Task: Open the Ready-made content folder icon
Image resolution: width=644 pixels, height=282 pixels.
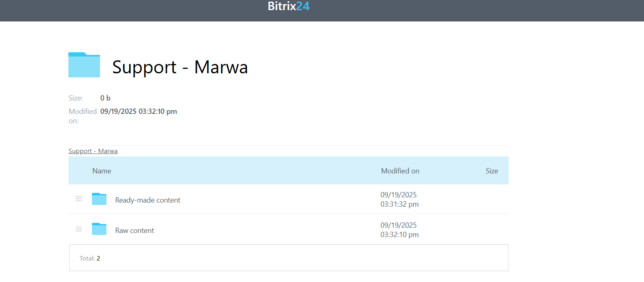Action: click(99, 199)
